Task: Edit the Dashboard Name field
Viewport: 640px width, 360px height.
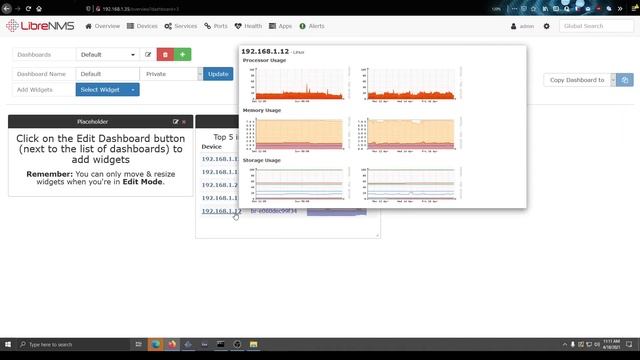Action: pyautogui.click(x=108, y=74)
